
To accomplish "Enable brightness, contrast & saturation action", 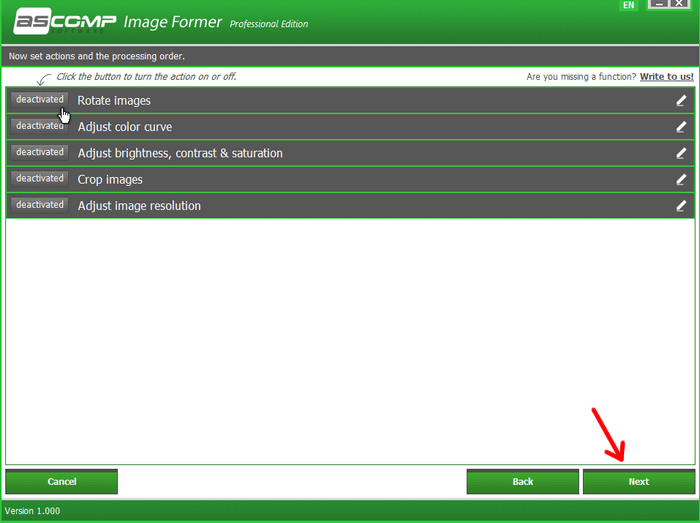I will coord(40,152).
